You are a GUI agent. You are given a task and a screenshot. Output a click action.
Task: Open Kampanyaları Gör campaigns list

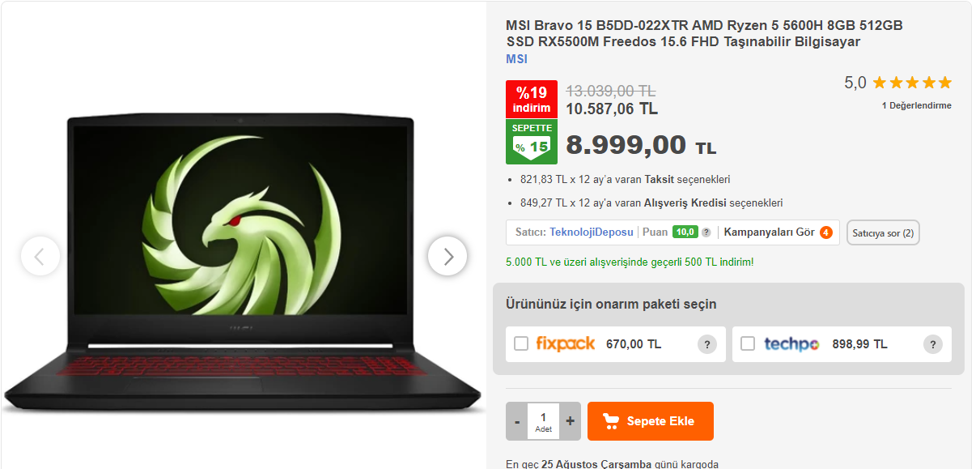tap(769, 232)
